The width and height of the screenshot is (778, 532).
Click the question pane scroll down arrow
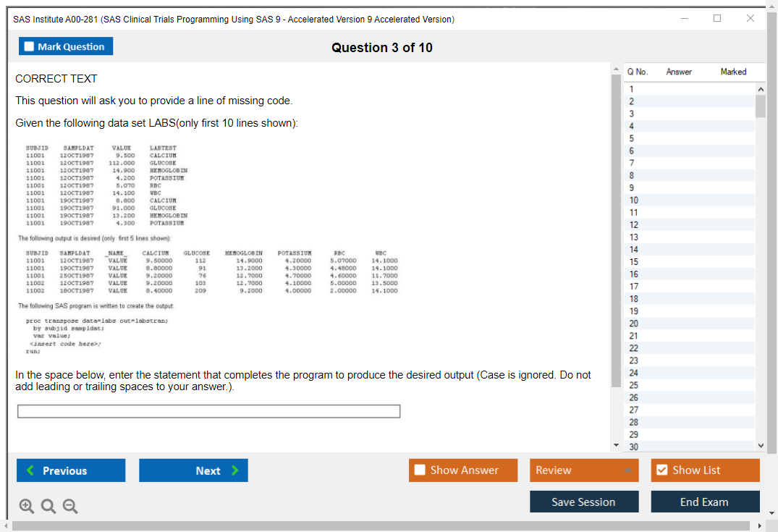[x=616, y=444]
